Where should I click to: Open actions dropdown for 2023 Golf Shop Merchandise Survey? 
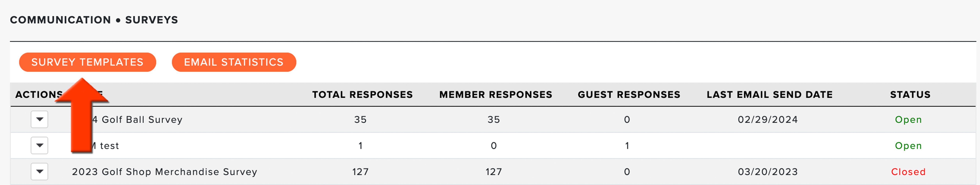click(x=40, y=172)
